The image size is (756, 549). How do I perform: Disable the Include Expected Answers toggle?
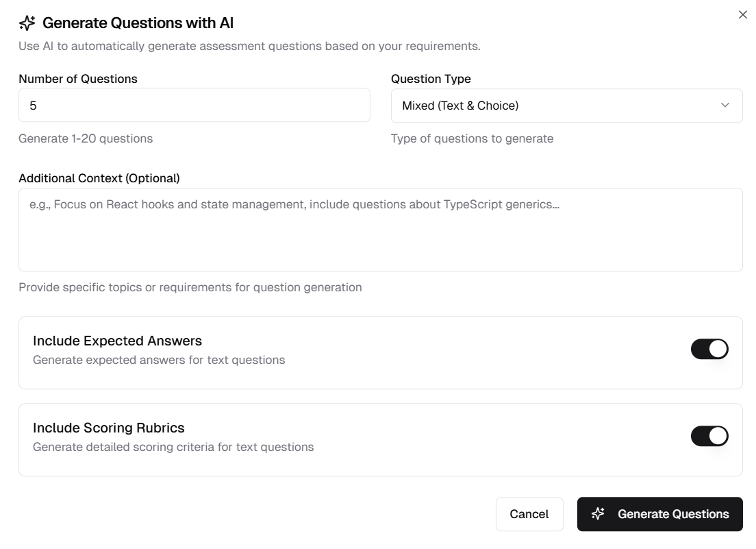[710, 349]
